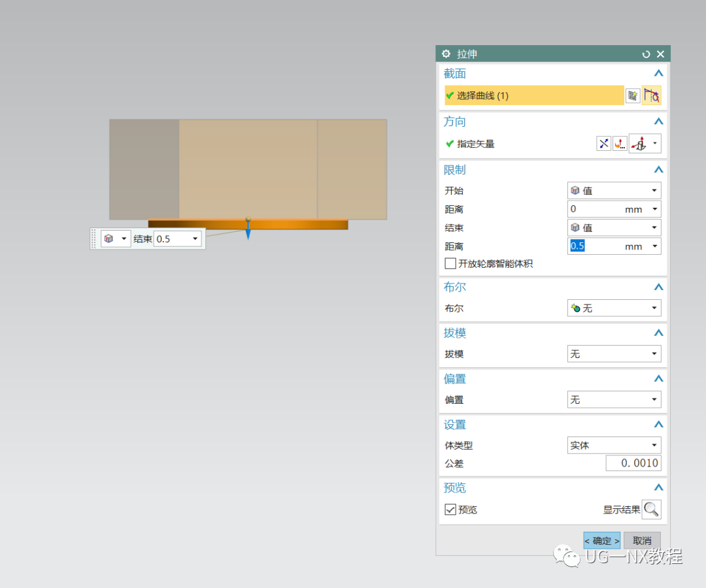Open the 布尔 dropdown set to 无
The image size is (706, 588).
coord(614,308)
